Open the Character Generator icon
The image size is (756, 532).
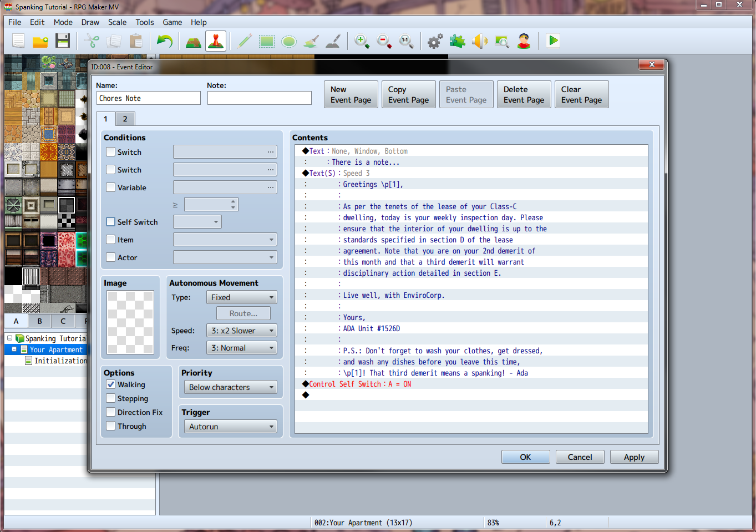524,41
